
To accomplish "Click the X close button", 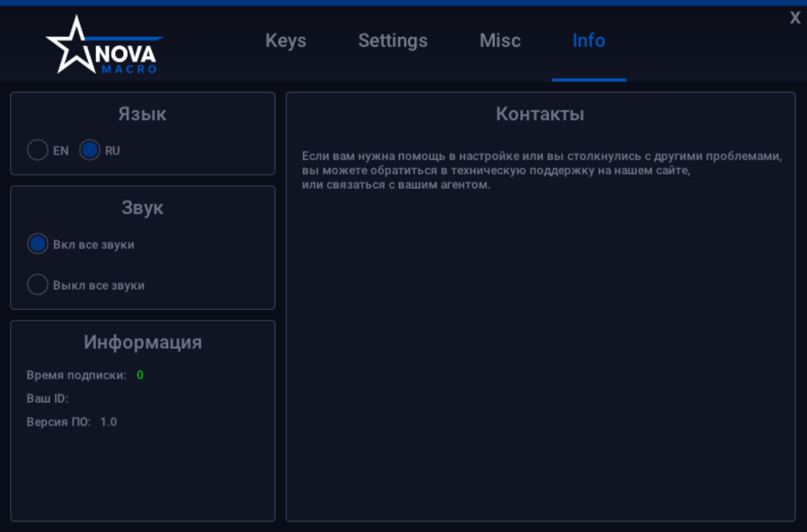I will point(795,18).
